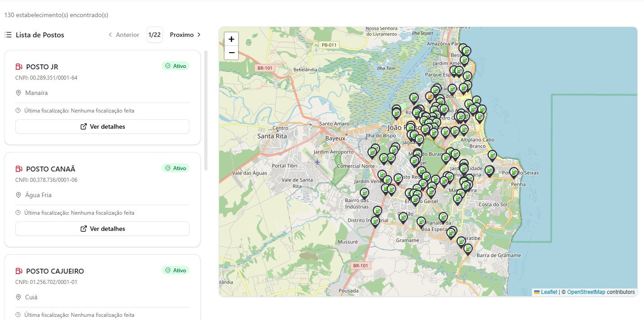Image resolution: width=644 pixels, height=329 pixels.
Task: Click the Ilha Tiriri map label
Action: point(386,68)
